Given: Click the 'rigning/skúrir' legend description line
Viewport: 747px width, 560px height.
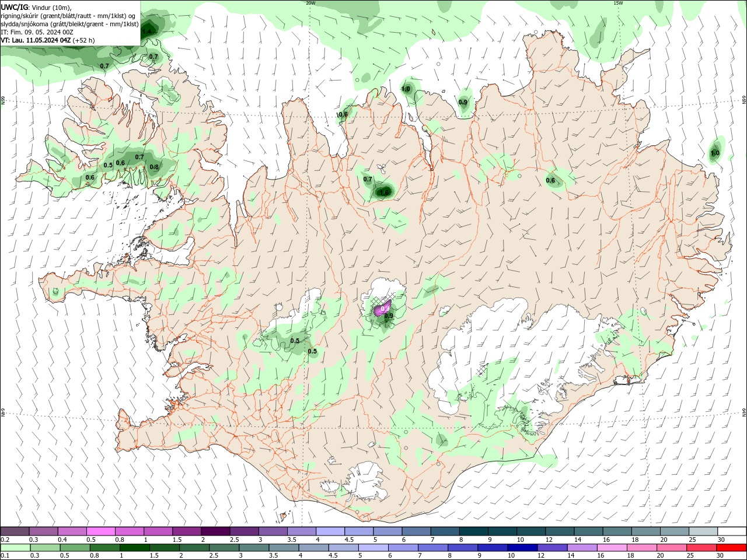Looking at the screenshot, I should [x=69, y=15].
